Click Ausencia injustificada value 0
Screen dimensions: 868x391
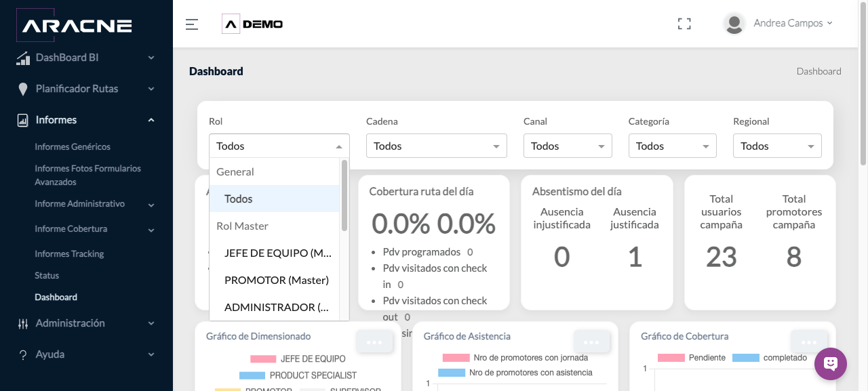coord(562,258)
